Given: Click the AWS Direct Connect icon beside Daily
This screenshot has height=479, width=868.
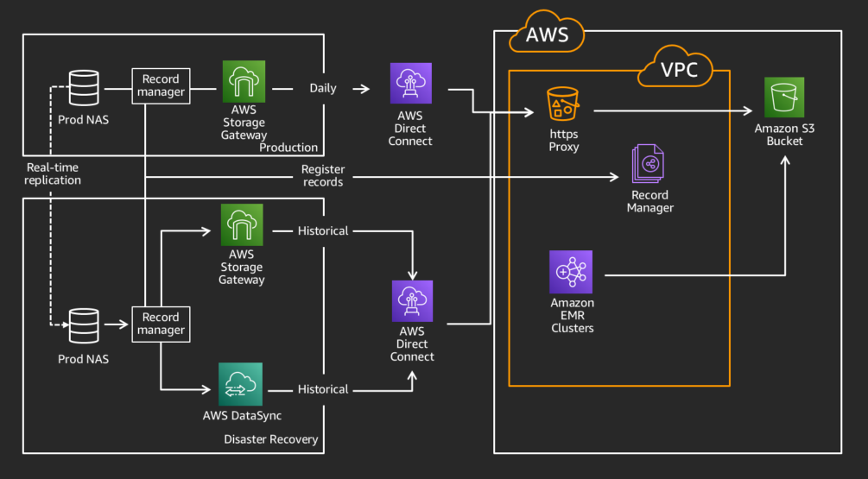Looking at the screenshot, I should point(411,83).
